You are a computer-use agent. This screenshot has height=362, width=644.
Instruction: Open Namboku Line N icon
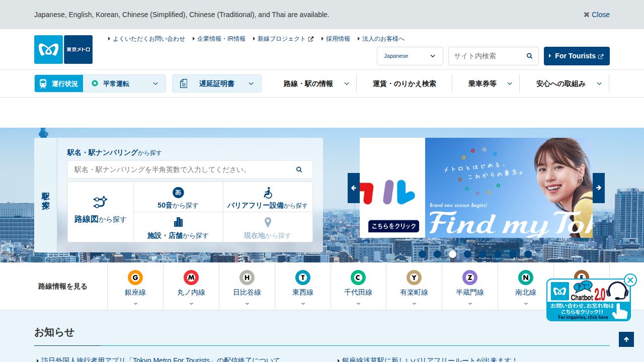(526, 278)
